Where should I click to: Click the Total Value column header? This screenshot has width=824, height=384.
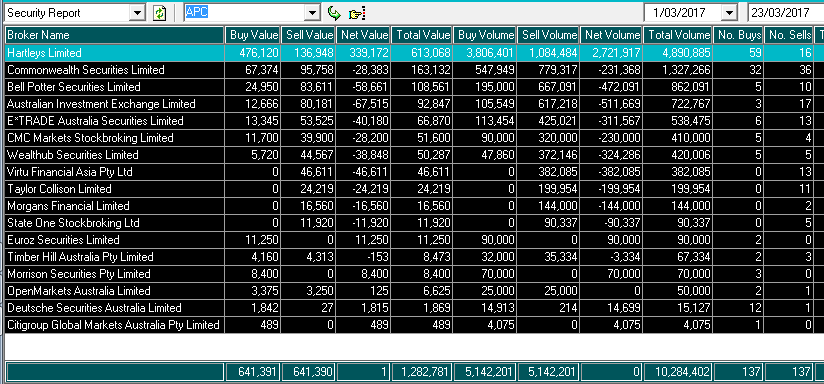pyautogui.click(x=421, y=35)
